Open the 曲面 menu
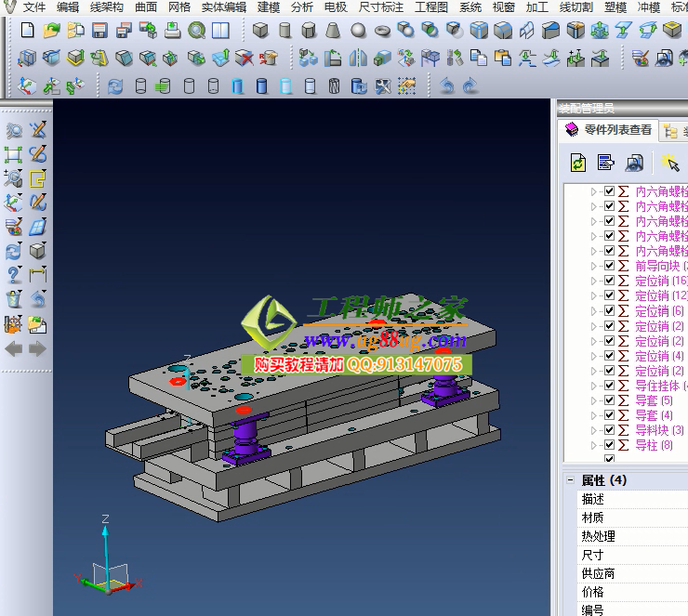The image size is (688, 616). click(146, 7)
